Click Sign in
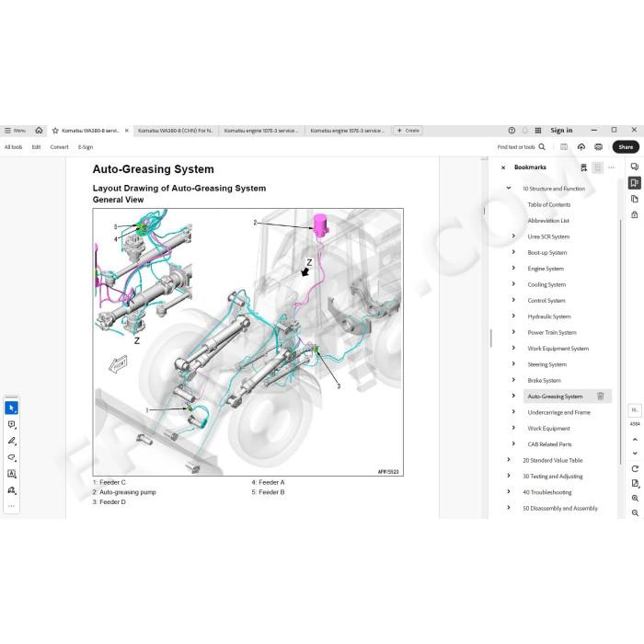The width and height of the screenshot is (644, 644). click(x=561, y=131)
